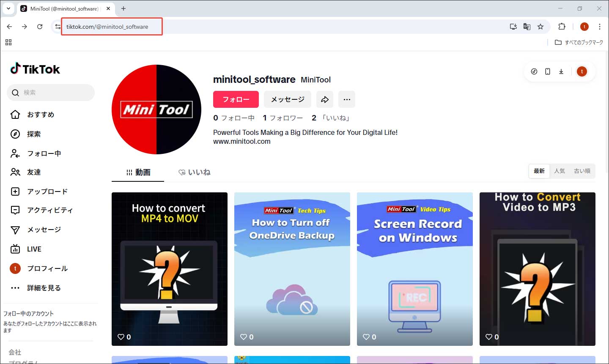Click the 0 フォロー中 count
609x364 pixels.
pyautogui.click(x=234, y=118)
